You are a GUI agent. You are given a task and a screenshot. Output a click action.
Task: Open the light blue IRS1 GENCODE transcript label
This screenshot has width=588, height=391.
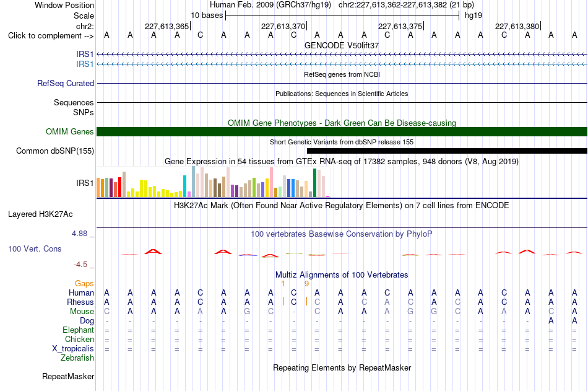coord(85,64)
